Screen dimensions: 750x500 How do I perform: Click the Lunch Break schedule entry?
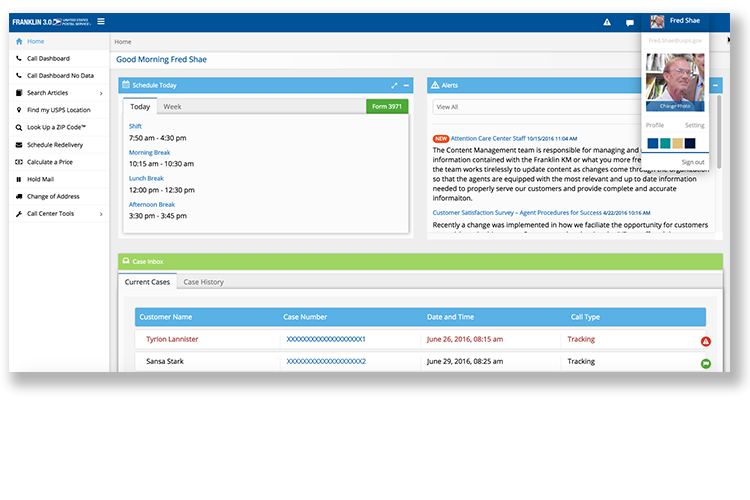click(146, 178)
